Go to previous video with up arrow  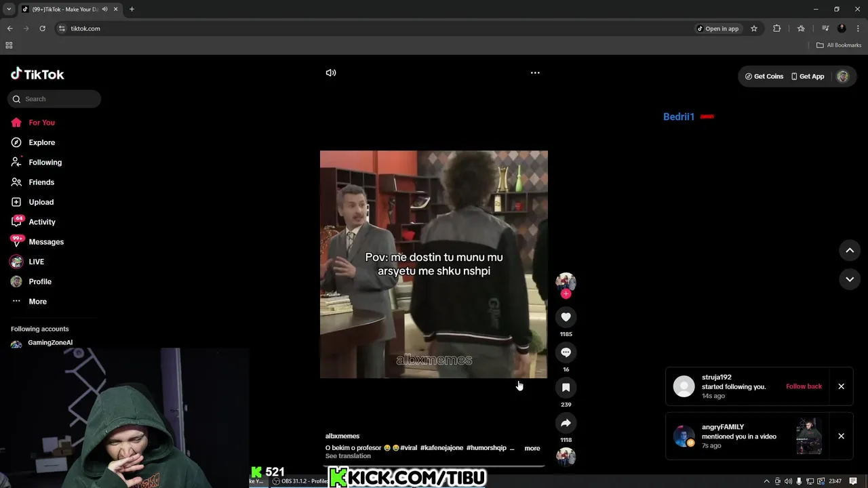(x=850, y=250)
